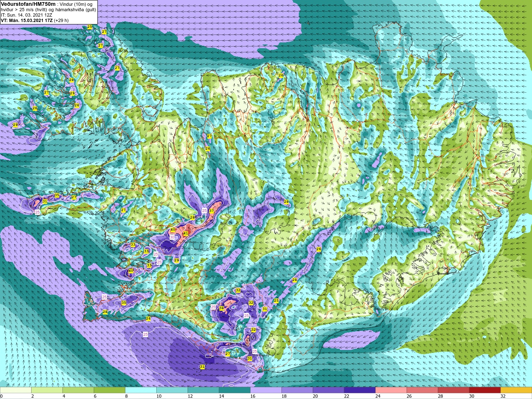Screen dimensions: 532x399
Task: Click the 'VT: Mán. 15.03.2021 17Z (+29 h)' line
Action: coord(35,20)
